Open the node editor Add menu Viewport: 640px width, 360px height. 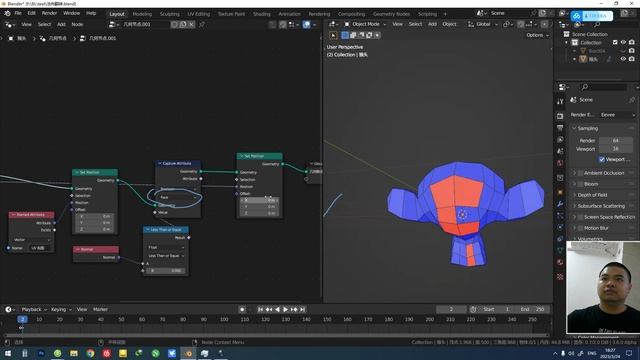point(61,24)
